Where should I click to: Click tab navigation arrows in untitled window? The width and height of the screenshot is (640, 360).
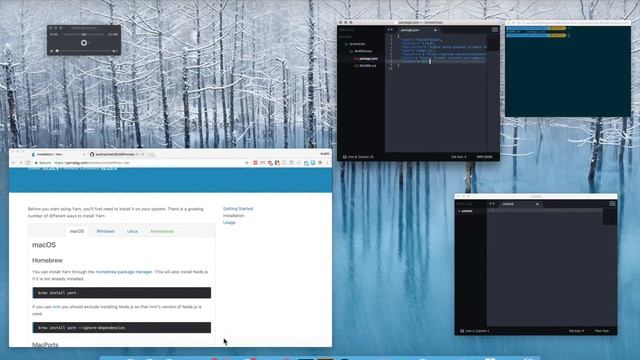[x=492, y=204]
